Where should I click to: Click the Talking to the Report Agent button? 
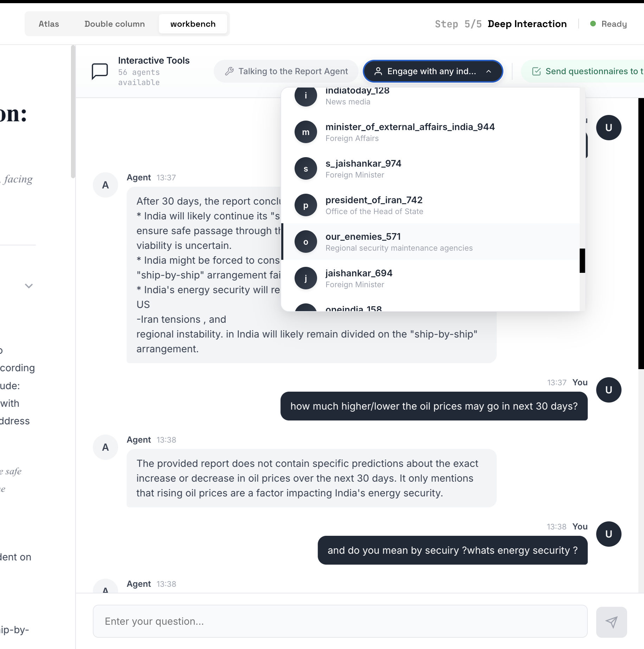(285, 71)
